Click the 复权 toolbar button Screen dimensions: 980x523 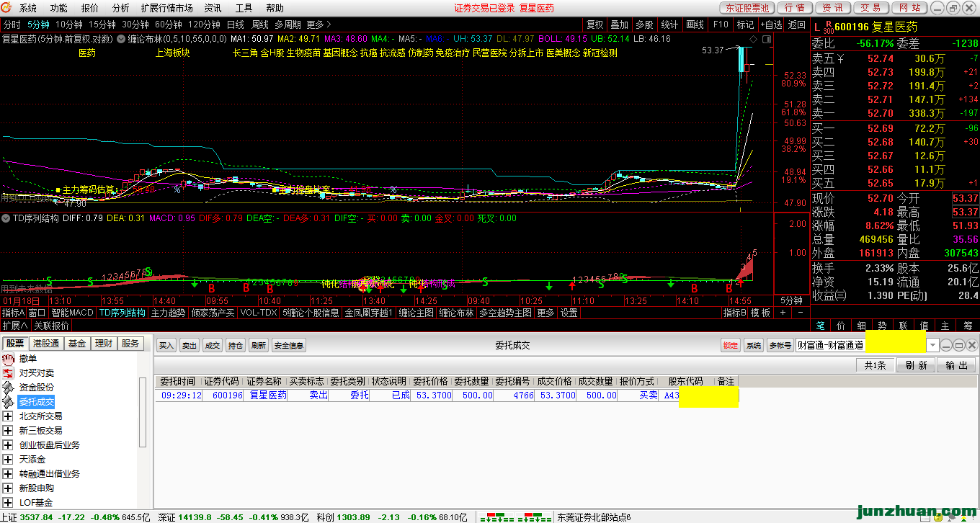point(594,24)
